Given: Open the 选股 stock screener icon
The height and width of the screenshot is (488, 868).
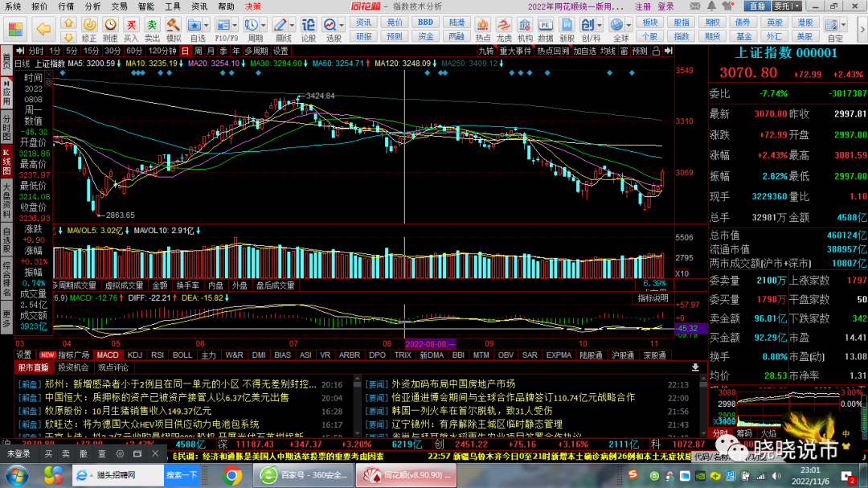Looking at the screenshot, I should (x=330, y=25).
